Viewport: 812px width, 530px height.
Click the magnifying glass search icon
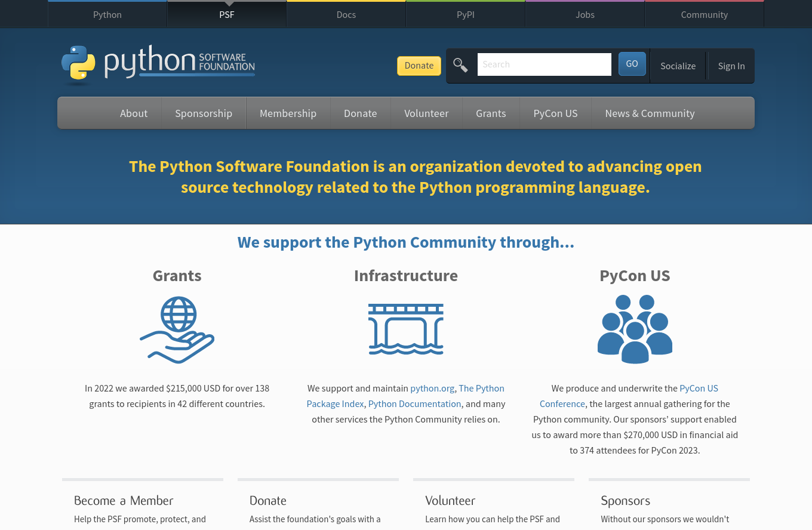[460, 65]
